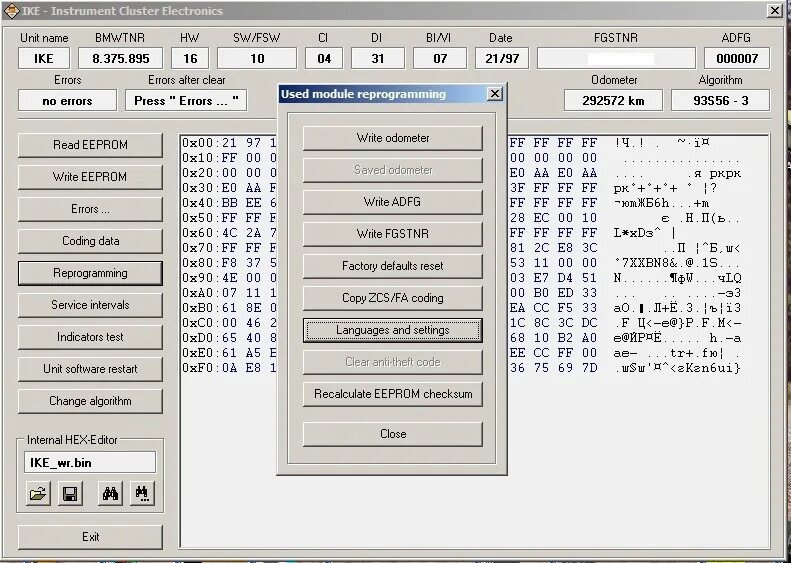Open the Errors ... button
Viewport: 791px width, 563px height.
click(x=90, y=209)
